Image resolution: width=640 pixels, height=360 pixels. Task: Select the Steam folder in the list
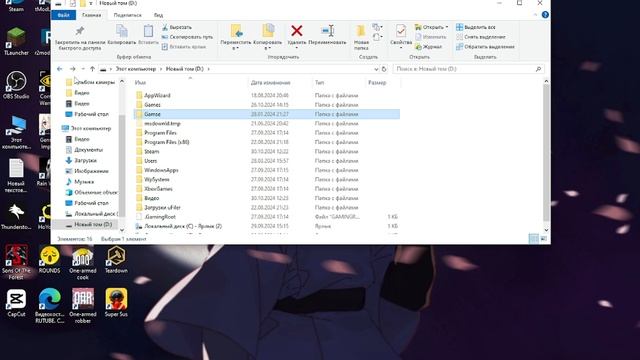[267, 151]
